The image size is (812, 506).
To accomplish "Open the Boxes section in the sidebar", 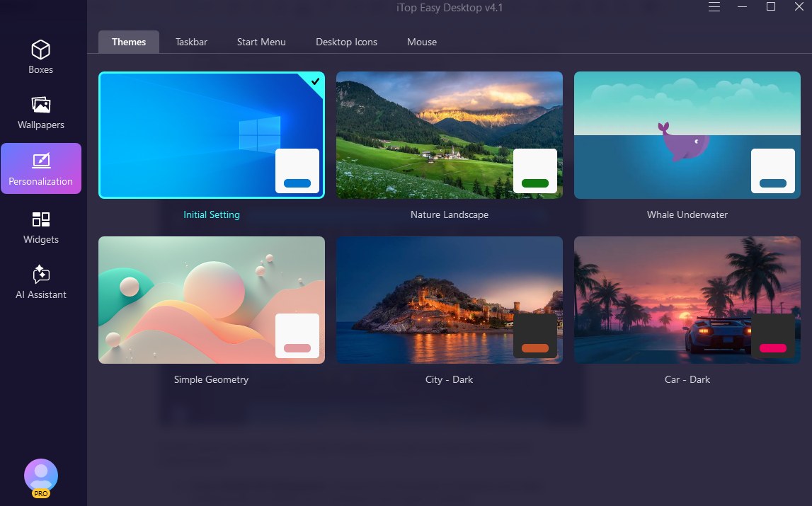I will (40, 55).
